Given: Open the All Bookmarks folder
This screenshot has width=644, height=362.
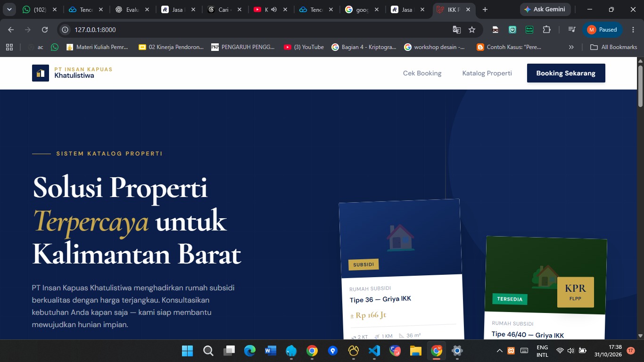Looking at the screenshot, I should click(614, 47).
